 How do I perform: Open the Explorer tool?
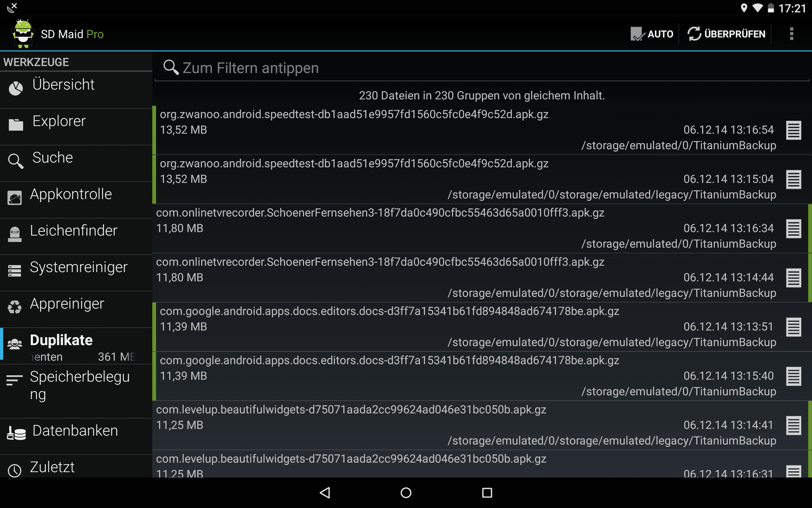tap(76, 127)
